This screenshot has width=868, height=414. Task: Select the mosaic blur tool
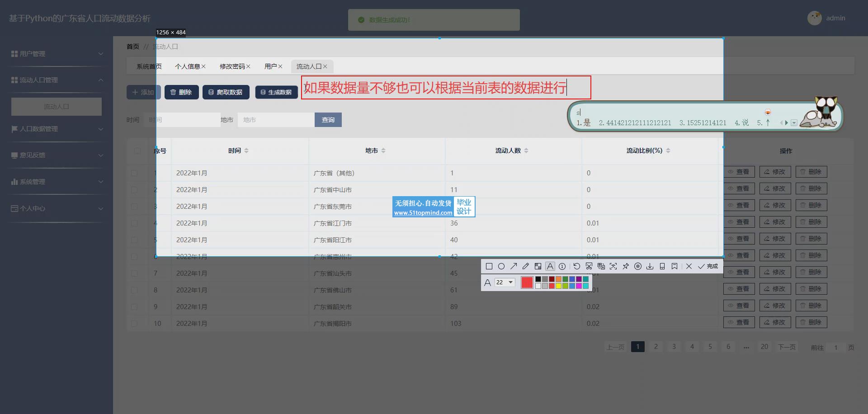click(538, 266)
